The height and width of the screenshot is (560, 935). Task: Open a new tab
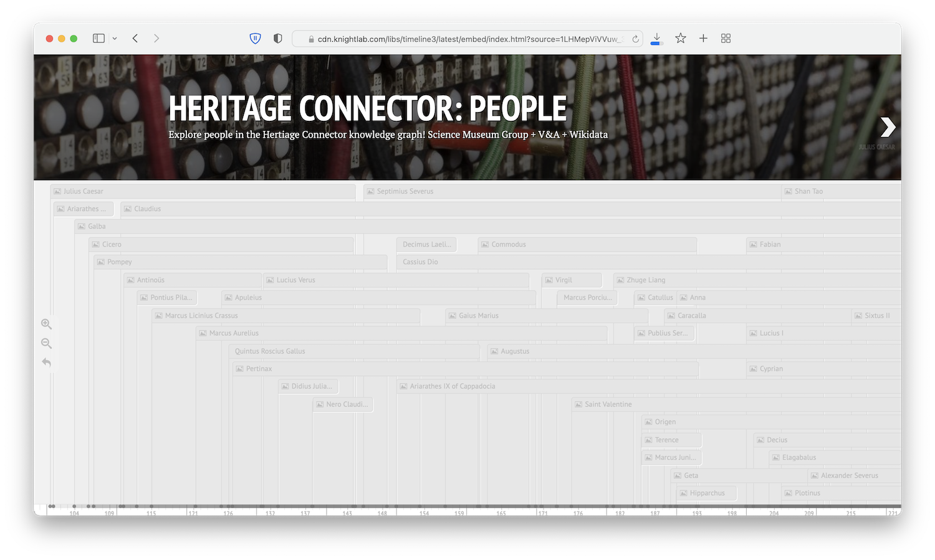(x=703, y=39)
